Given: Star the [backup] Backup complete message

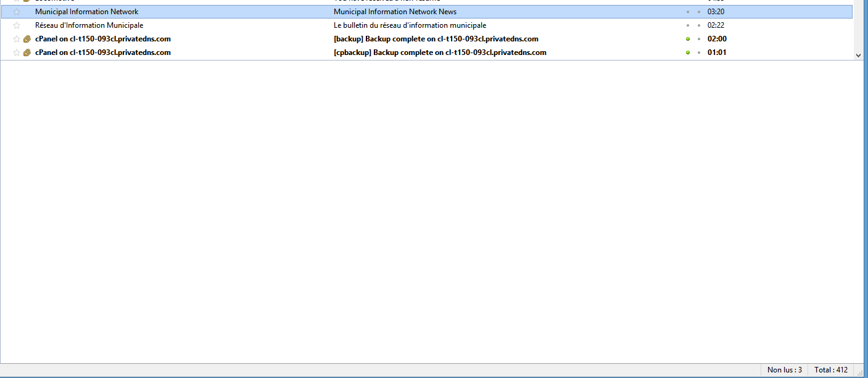Looking at the screenshot, I should point(17,39).
